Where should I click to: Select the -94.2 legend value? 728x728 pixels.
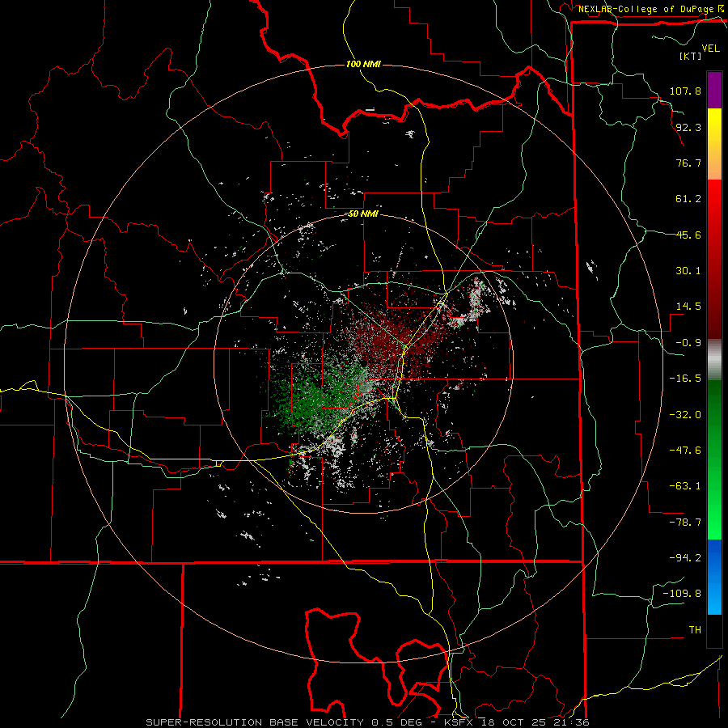tap(685, 557)
